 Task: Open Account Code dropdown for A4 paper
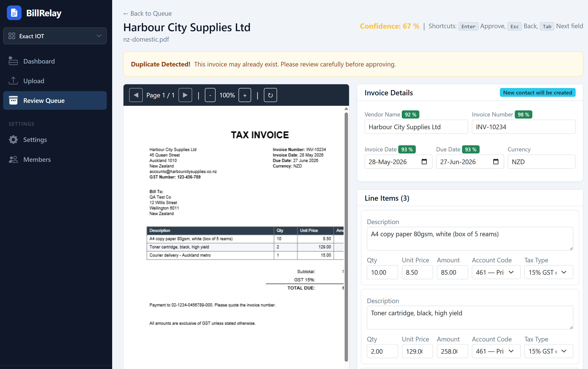(x=496, y=272)
